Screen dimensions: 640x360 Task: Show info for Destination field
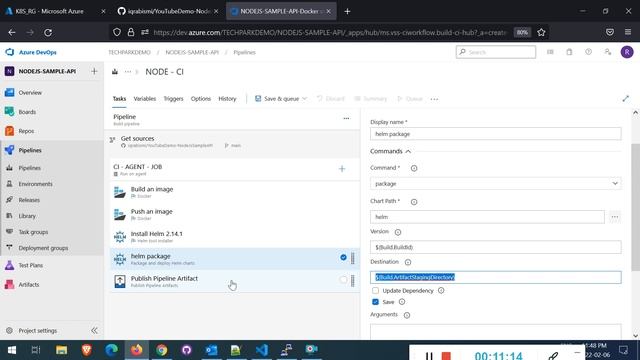tap(408, 262)
